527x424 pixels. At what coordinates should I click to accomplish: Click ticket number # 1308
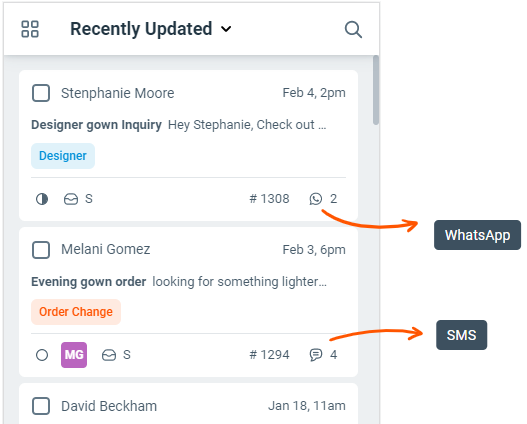coord(269,199)
